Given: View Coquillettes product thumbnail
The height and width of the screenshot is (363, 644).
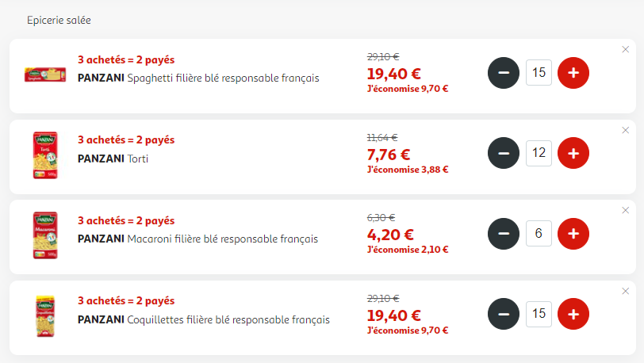Looking at the screenshot, I should (45, 316).
